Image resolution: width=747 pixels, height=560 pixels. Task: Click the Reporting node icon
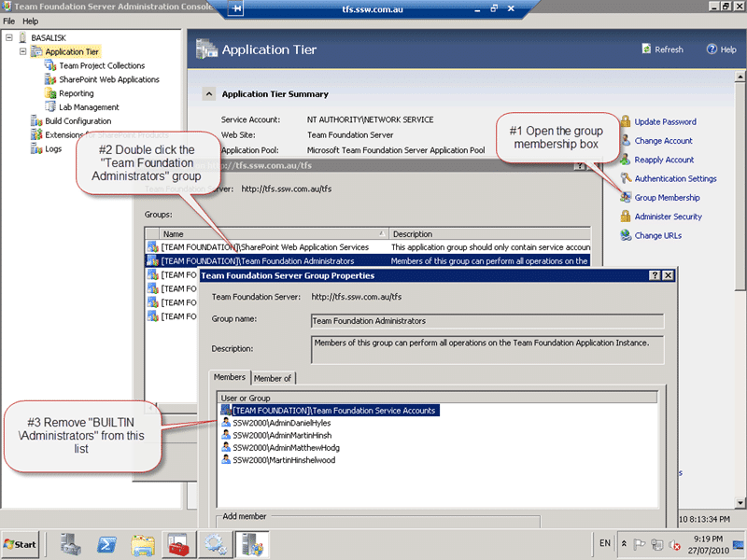point(50,92)
